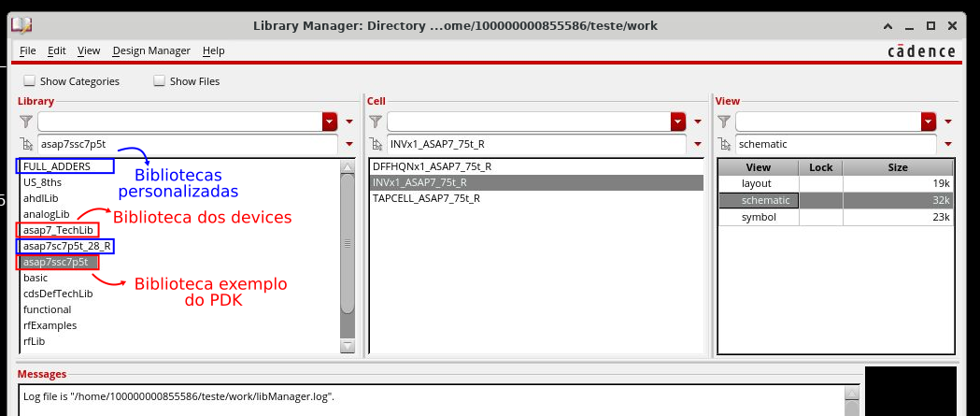This screenshot has height=416, width=980.
Task: Click the Library filter input field
Action: point(180,122)
